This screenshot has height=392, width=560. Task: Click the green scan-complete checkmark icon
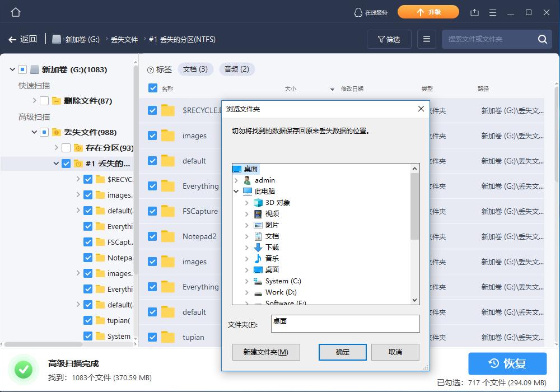[x=23, y=369]
